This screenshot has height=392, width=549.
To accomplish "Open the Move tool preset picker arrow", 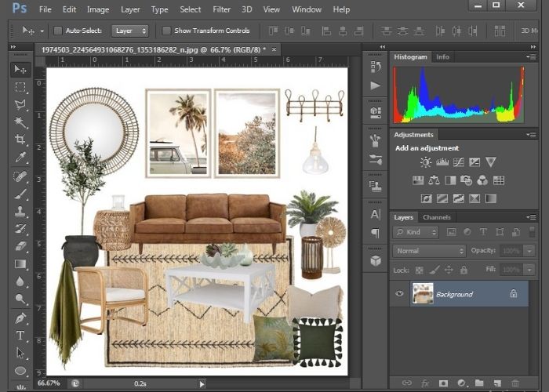I will (x=42, y=31).
